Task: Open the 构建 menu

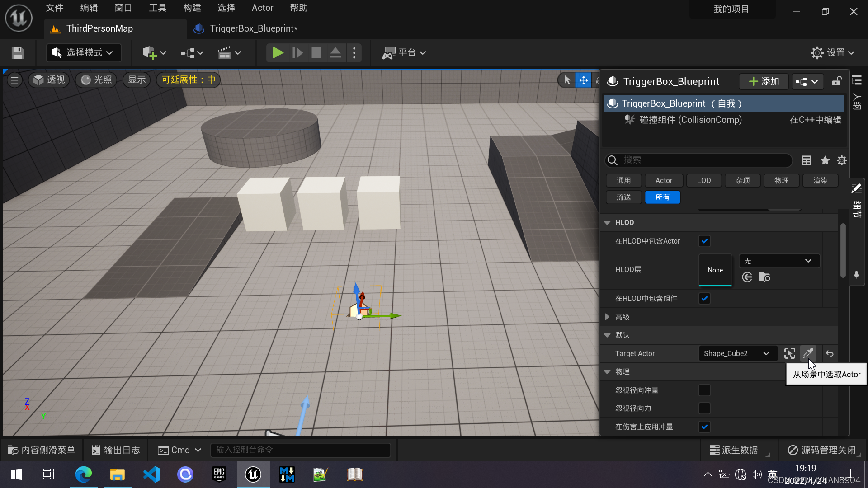Action: tap(192, 8)
